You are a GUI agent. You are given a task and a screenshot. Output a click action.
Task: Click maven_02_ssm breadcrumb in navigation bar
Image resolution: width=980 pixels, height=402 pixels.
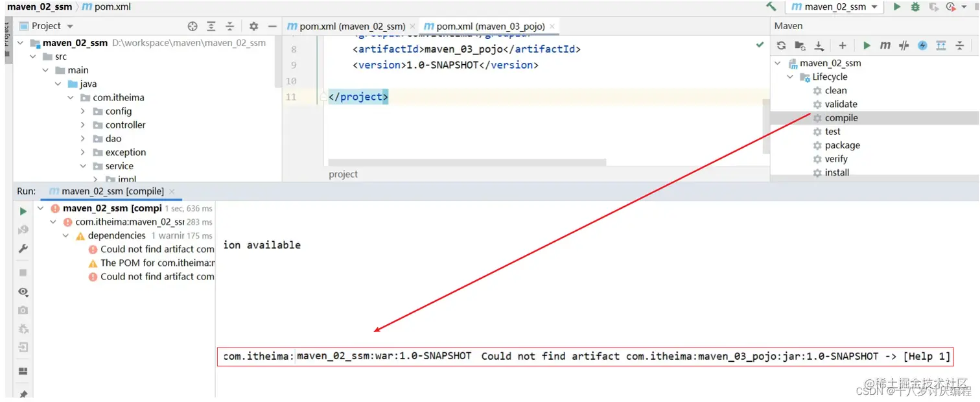(39, 6)
